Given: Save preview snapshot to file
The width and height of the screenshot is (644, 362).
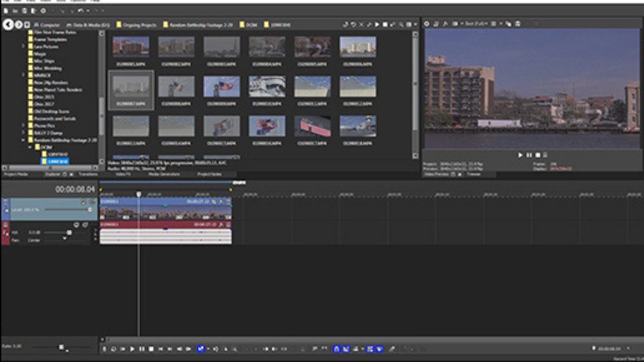Looking at the screenshot, I should (517, 24).
